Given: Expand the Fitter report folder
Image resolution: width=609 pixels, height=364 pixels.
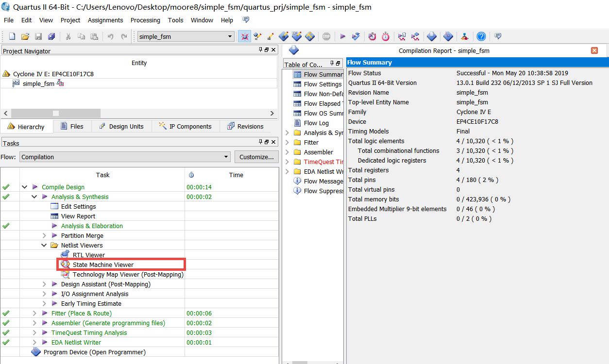Looking at the screenshot, I should pyautogui.click(x=287, y=142).
